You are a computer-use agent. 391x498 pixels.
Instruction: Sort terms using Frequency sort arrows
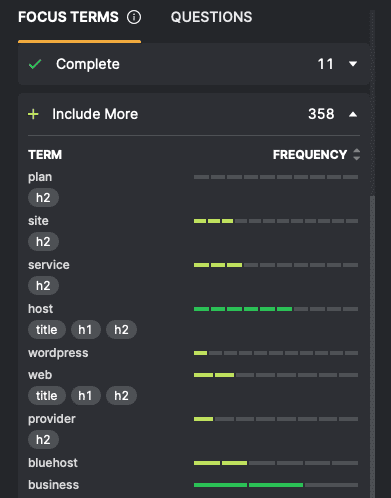coord(356,154)
